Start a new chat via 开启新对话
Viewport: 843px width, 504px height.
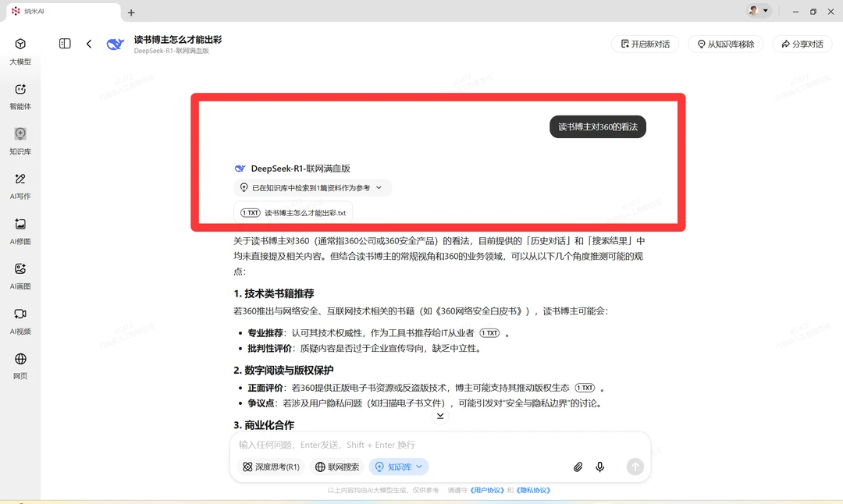pyautogui.click(x=646, y=44)
